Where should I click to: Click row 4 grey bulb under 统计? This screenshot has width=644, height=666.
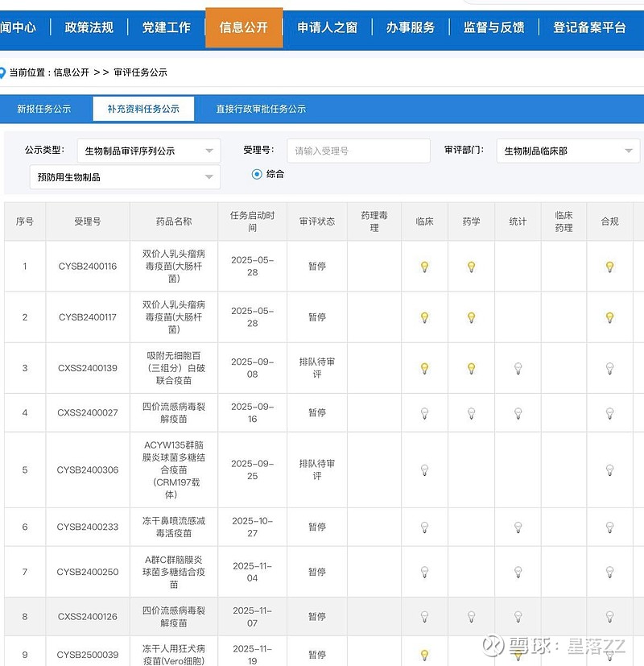(518, 413)
